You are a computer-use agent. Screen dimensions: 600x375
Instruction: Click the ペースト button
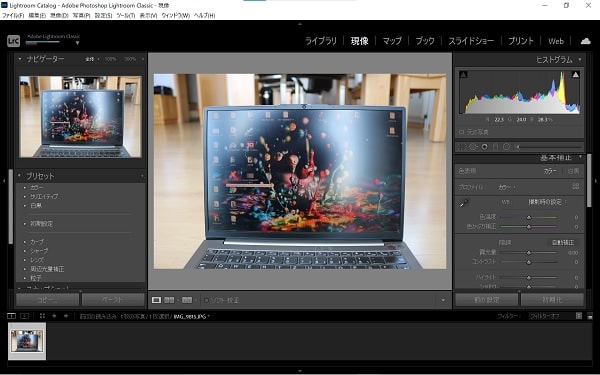113,300
